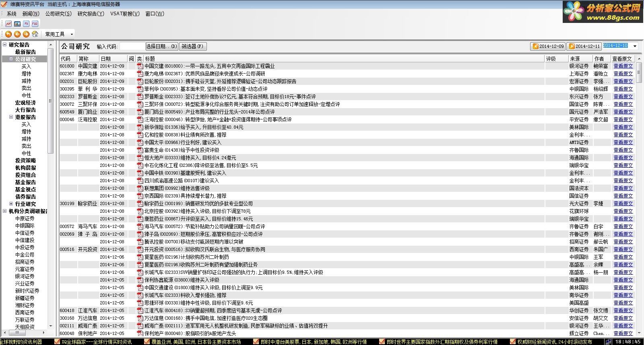This screenshot has width=644, height=345.
Task: Open the 窗口(W) menu
Action: 155,14
